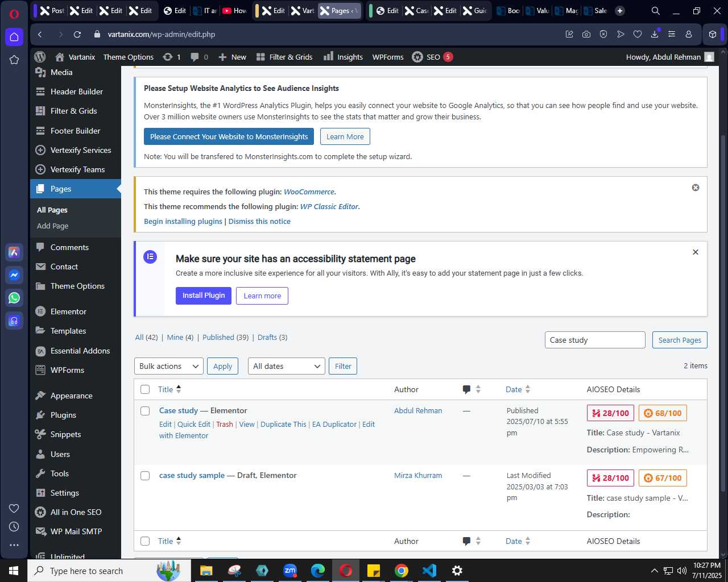The width and height of the screenshot is (728, 582).
Task: Open File Explorer from taskbar
Action: pos(206,571)
